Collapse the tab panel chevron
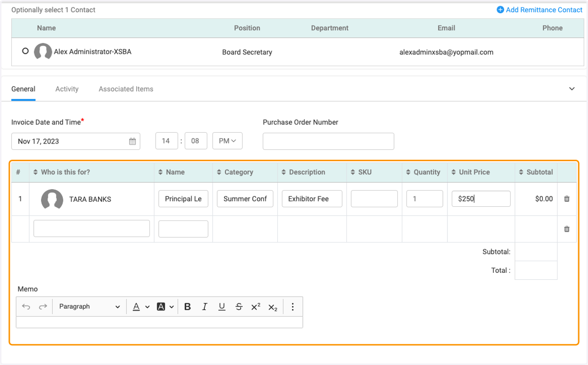Image resolution: width=588 pixels, height=365 pixels. 572,89
